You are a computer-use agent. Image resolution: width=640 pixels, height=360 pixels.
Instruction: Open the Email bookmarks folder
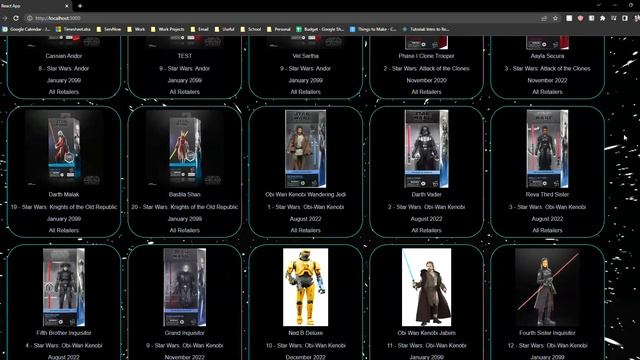200,29
